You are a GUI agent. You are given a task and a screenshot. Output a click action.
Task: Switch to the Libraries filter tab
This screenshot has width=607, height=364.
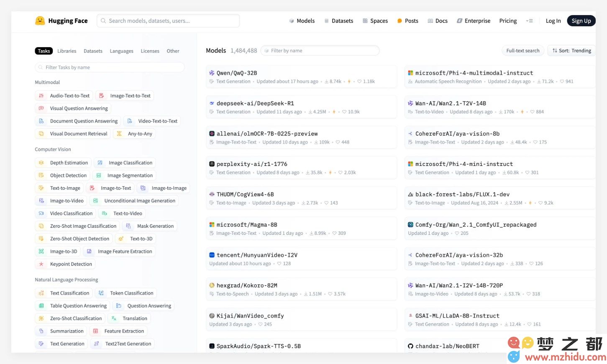(67, 51)
